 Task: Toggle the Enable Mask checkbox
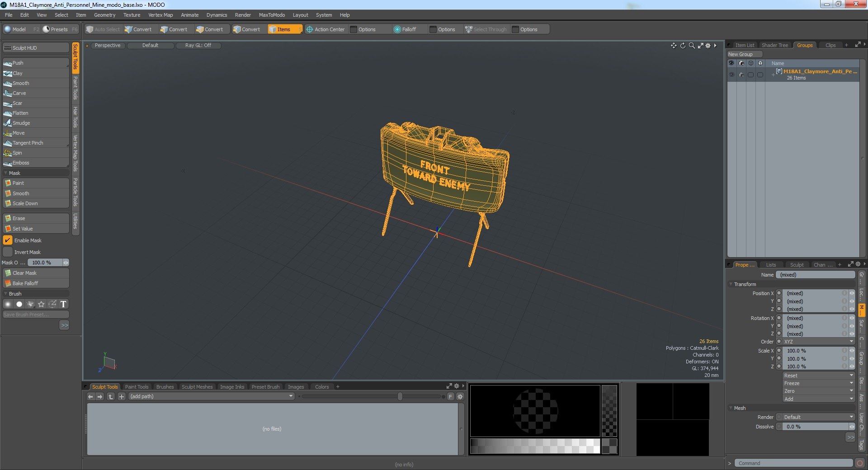click(x=8, y=240)
